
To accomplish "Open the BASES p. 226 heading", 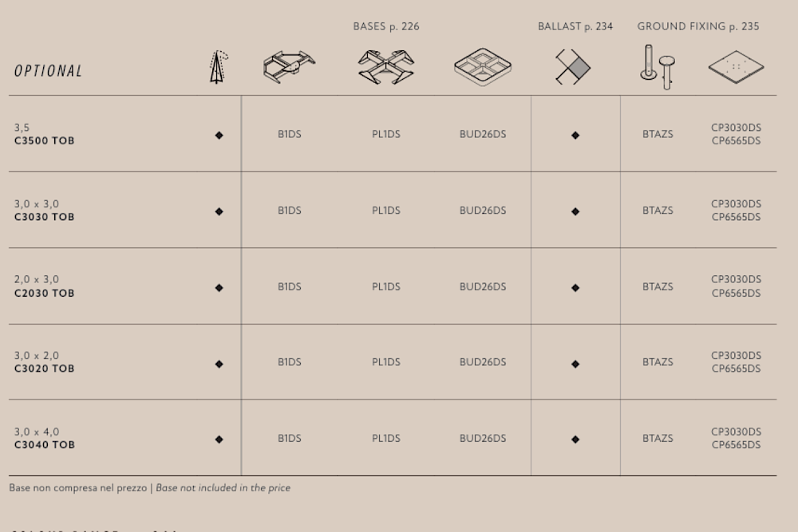I will (x=386, y=26).
